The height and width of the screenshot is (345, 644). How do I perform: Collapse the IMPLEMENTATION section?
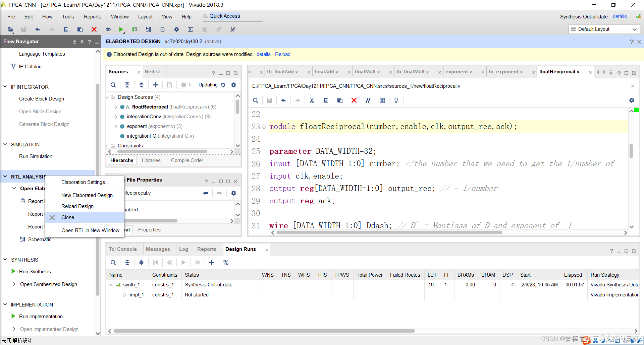5,304
